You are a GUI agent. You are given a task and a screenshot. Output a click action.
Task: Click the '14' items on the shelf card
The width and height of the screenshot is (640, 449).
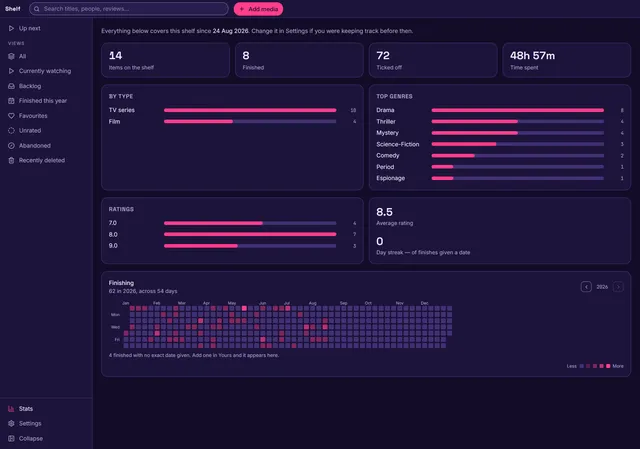[165, 60]
